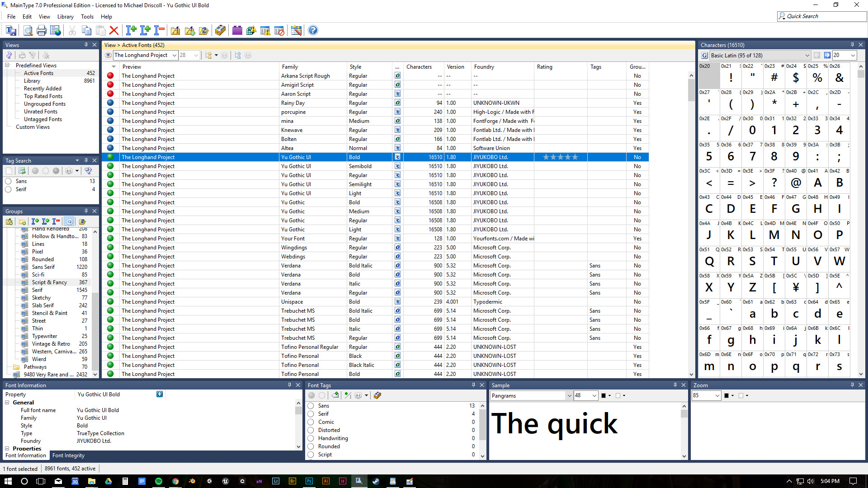Open the Zoom size 85 dropdown
The height and width of the screenshot is (488, 868).
coord(717,395)
